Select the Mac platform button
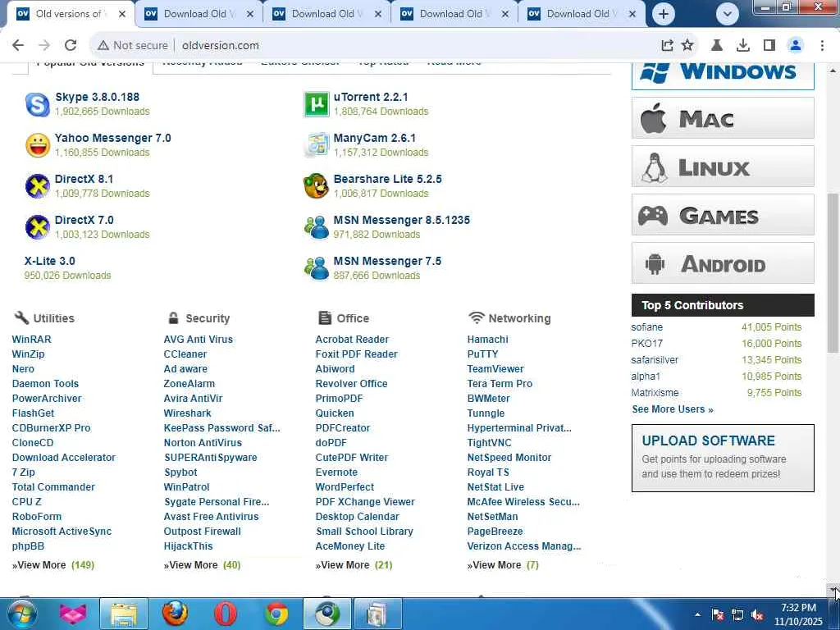840x630 pixels. (723, 118)
